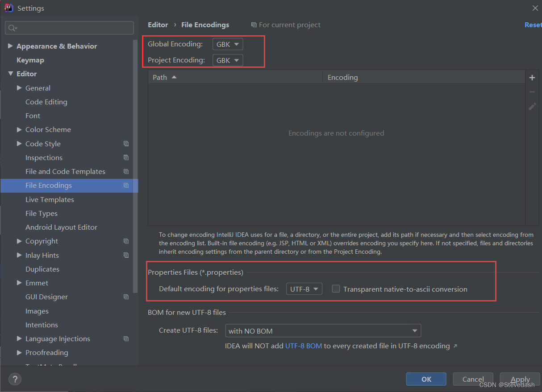Select Keymap in settings tree
Image resolution: width=542 pixels, height=392 pixels.
click(x=30, y=60)
